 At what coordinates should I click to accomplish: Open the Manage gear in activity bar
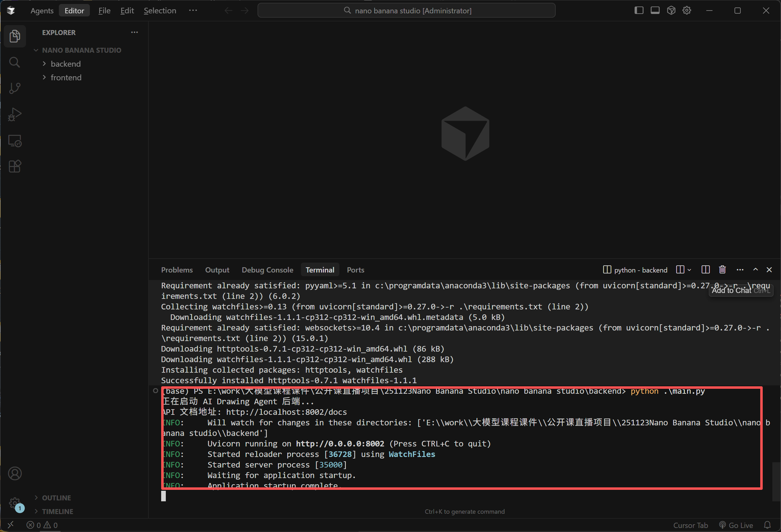click(x=15, y=503)
